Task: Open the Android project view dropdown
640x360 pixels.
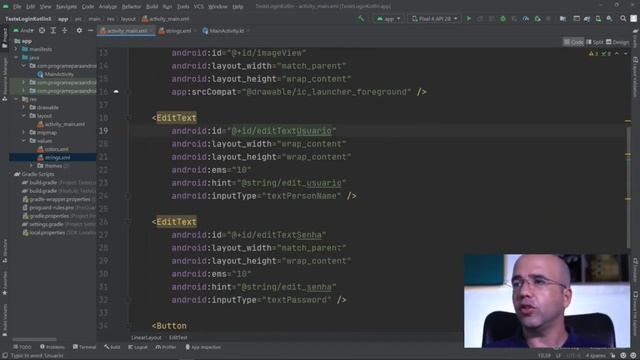Action: pos(23,31)
